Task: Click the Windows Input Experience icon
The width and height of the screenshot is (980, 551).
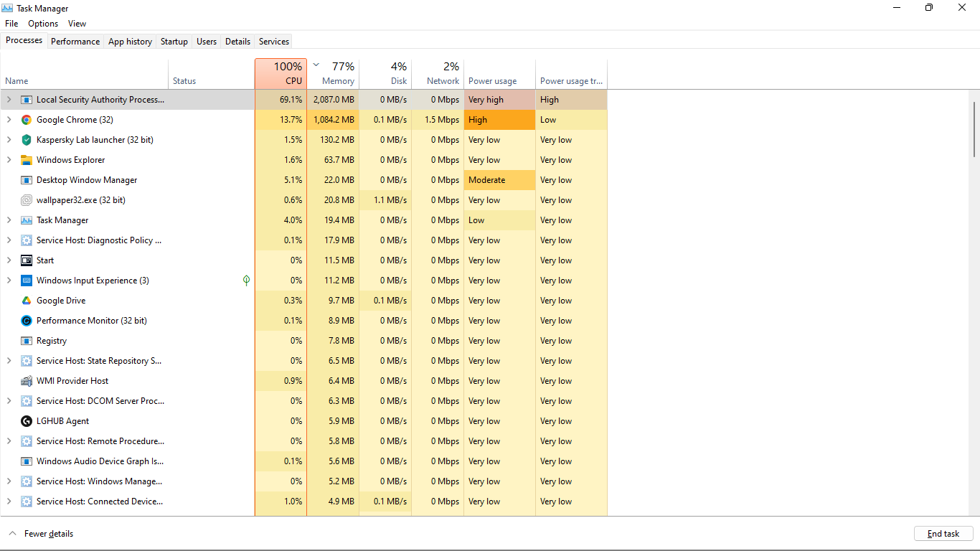Action: [27, 281]
